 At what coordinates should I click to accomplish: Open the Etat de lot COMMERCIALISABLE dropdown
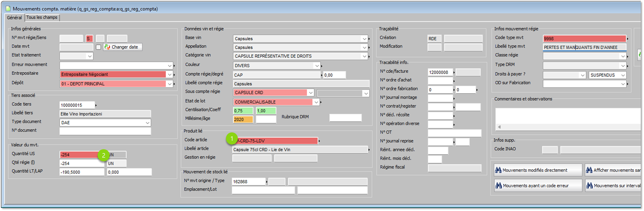(316, 102)
